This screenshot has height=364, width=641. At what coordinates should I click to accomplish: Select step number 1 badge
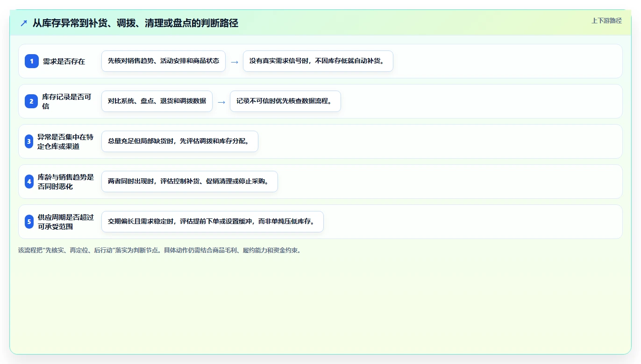(32, 61)
